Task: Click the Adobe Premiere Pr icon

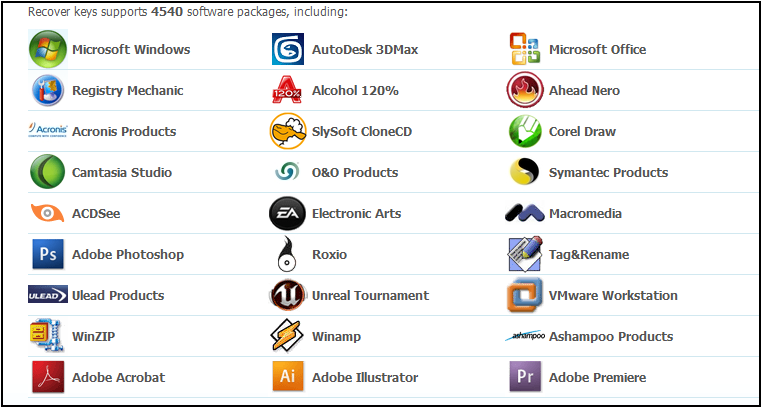Action: 525,377
